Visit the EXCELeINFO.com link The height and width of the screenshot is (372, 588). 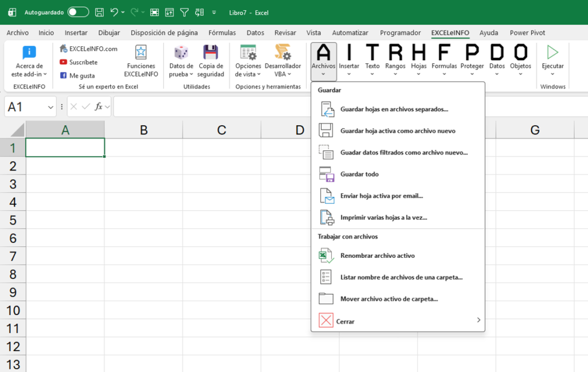[89, 49]
